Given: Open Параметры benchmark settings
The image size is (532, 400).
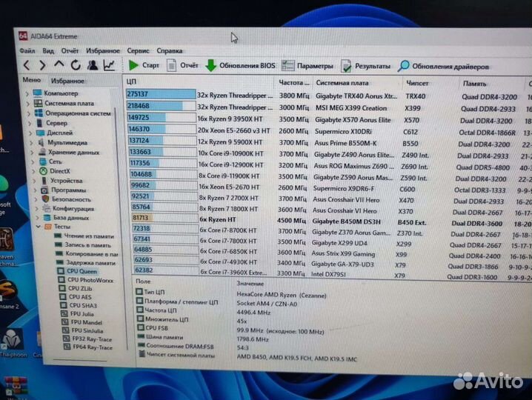Looking at the screenshot, I should (307, 66).
